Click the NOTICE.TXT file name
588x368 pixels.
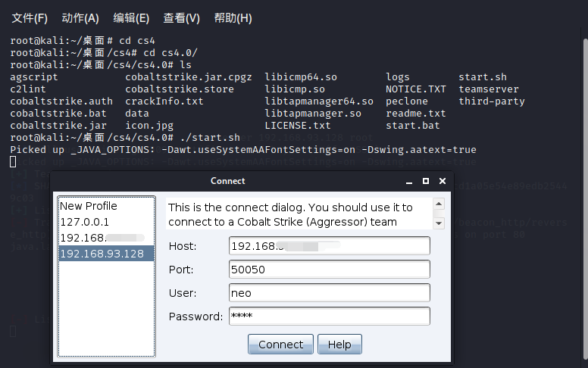[416, 89]
